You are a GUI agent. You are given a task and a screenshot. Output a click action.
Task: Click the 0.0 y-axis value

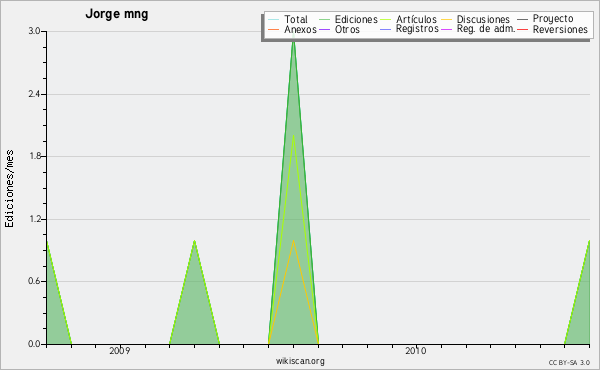(x=34, y=344)
